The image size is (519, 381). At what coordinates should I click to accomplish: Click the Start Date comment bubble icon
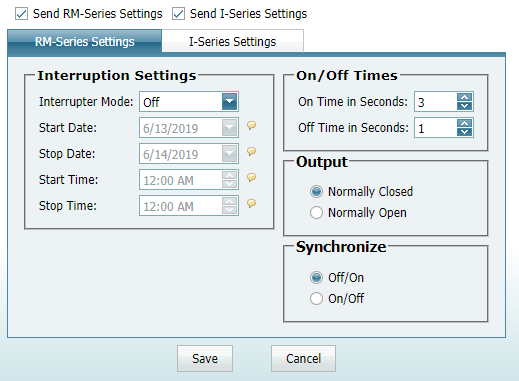[252, 126]
